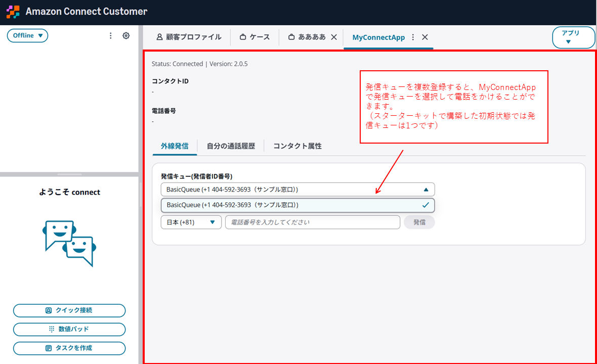Screen dimensions: 597x364
Task: Click the Amazon Connect logo icon
Action: (x=13, y=12)
